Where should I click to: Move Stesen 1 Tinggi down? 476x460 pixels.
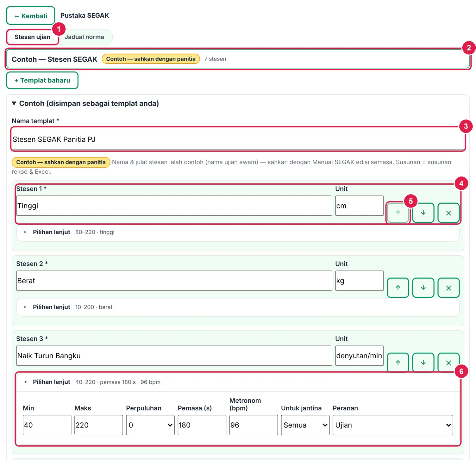(x=423, y=213)
